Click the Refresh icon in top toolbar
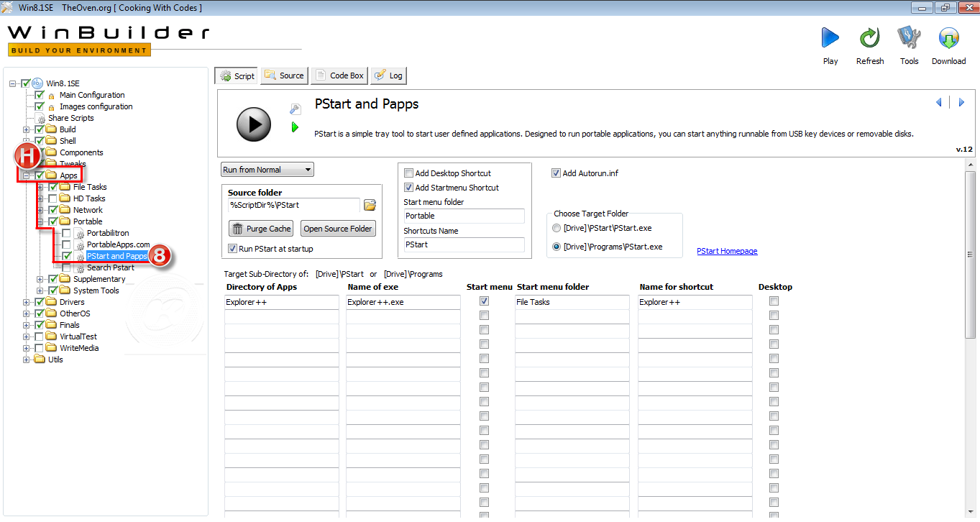980x522 pixels. click(870, 37)
